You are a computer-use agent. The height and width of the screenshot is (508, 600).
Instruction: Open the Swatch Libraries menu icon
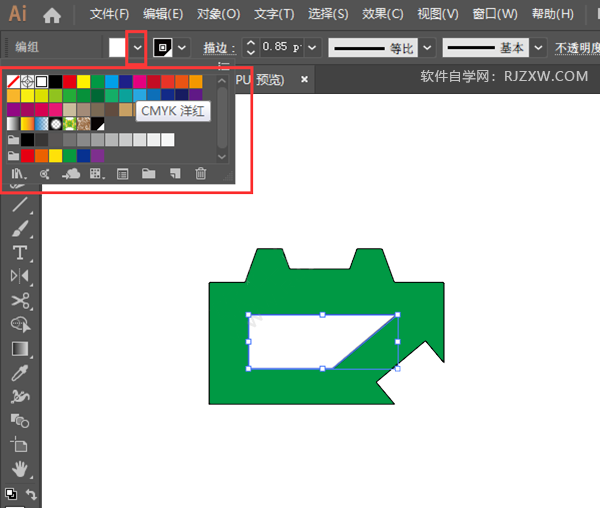pyautogui.click(x=18, y=174)
